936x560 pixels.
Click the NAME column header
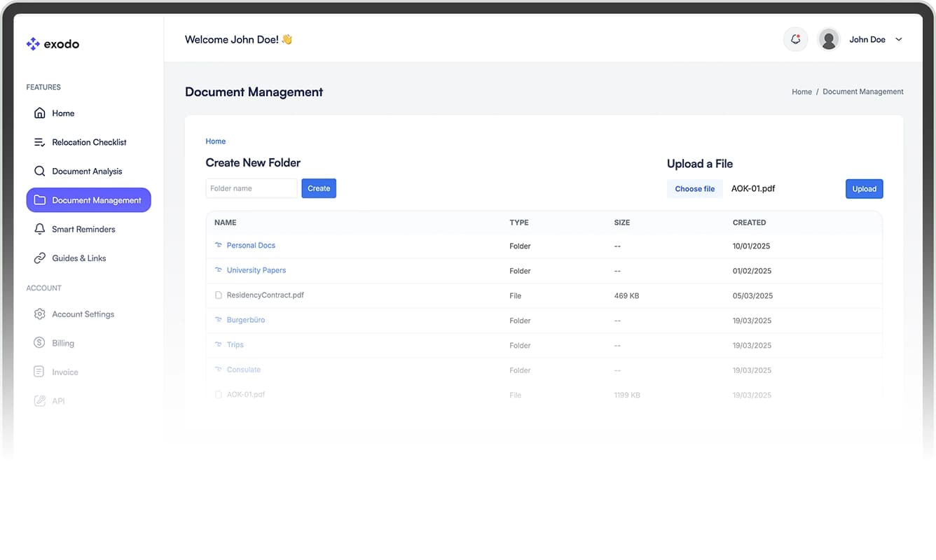[226, 223]
